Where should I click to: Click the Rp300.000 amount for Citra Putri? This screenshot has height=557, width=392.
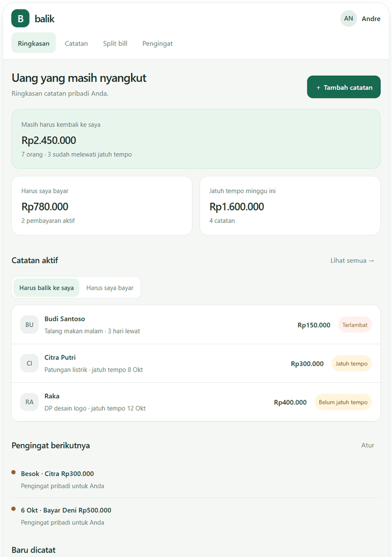307,364
